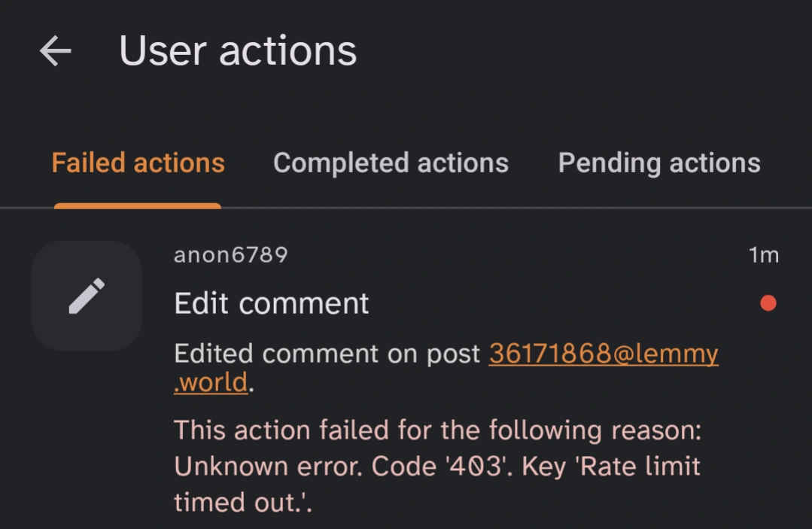Viewport: 812px width, 529px height.
Task: Click the "Key 'Rate limit" text
Action: click(610, 467)
